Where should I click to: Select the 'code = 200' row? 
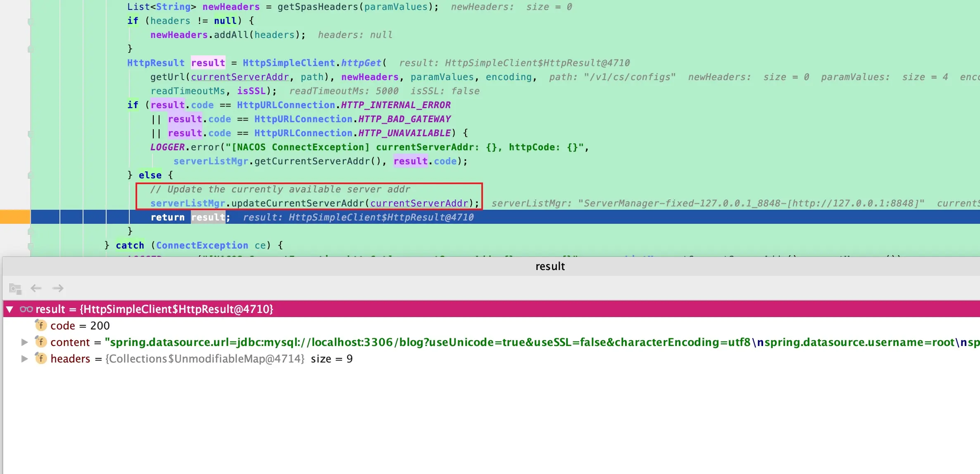(x=80, y=326)
